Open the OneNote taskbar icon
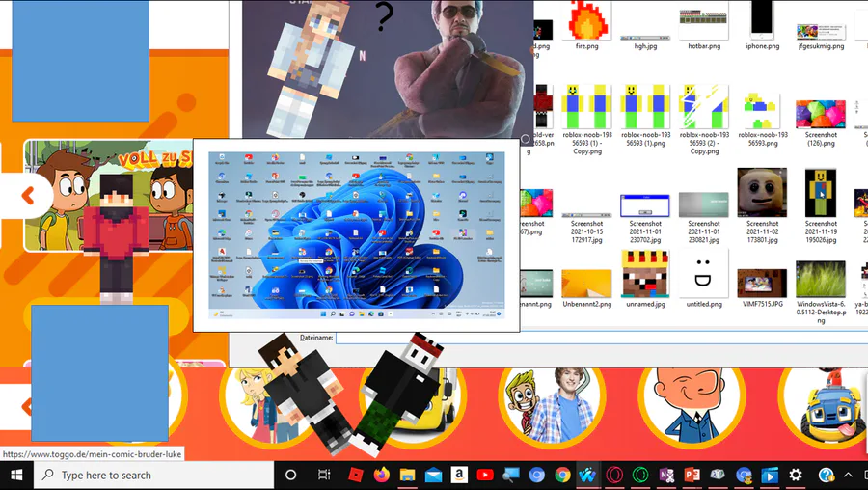Screen dimensions: 868x490 coord(666,476)
